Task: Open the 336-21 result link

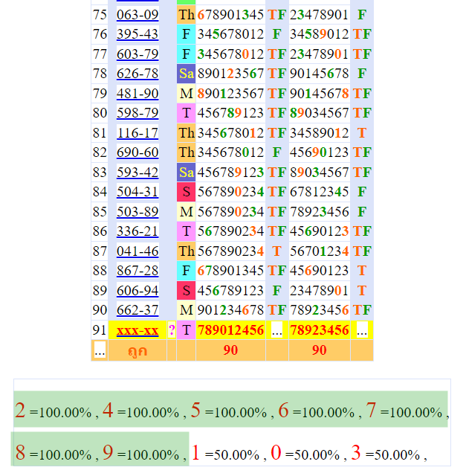Action: point(137,231)
